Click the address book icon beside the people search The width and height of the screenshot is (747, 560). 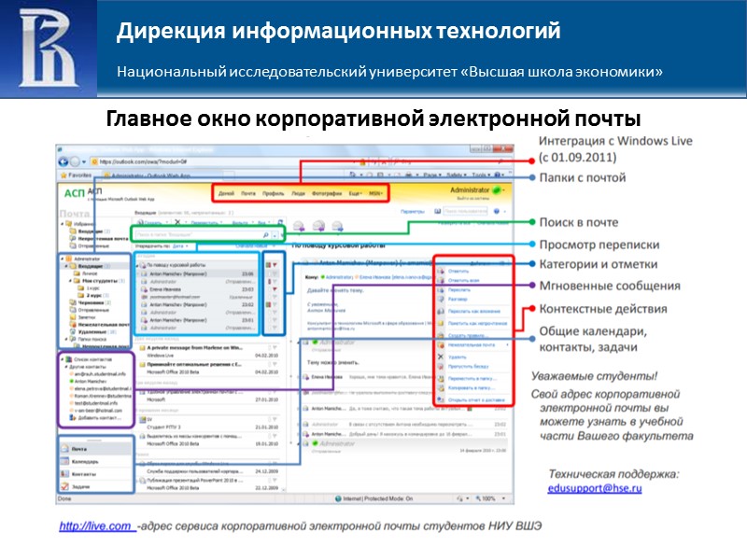437,211
